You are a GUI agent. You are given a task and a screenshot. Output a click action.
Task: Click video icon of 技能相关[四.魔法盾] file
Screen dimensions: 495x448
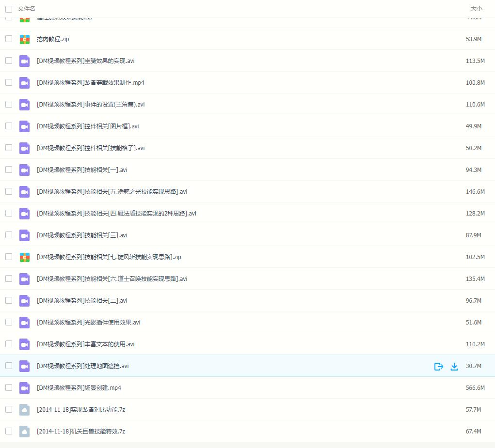coord(25,213)
